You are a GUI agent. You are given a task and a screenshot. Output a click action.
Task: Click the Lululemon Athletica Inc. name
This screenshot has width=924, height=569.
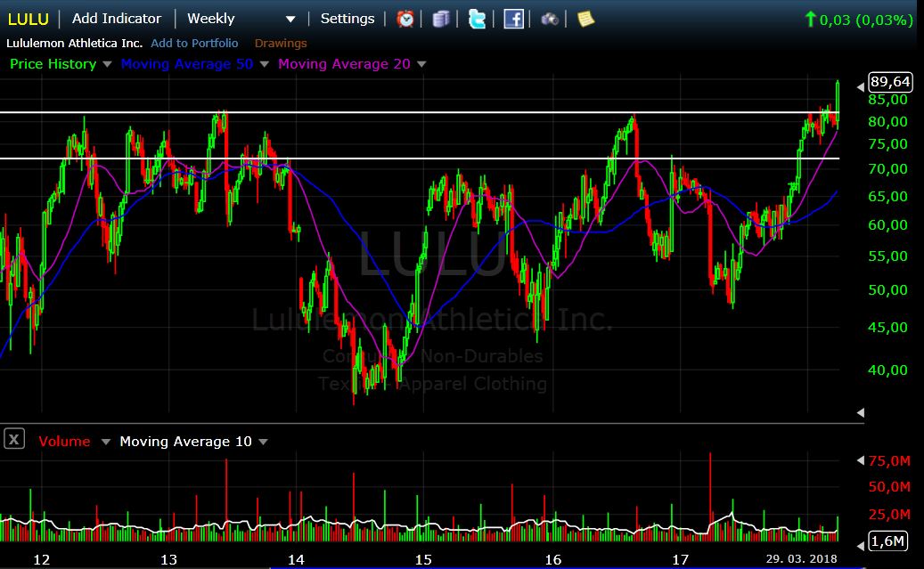(x=74, y=43)
